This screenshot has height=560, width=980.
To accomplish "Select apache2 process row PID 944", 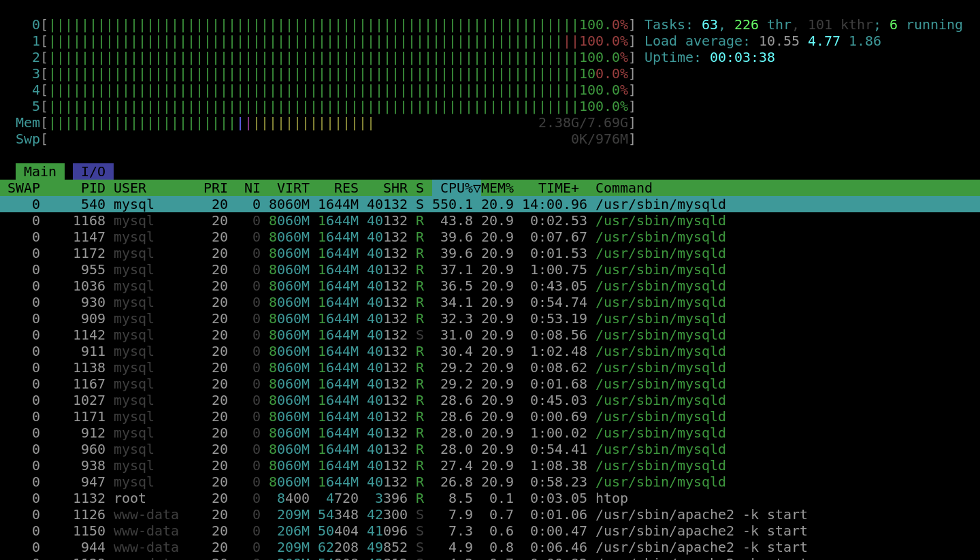I will tap(490, 547).
